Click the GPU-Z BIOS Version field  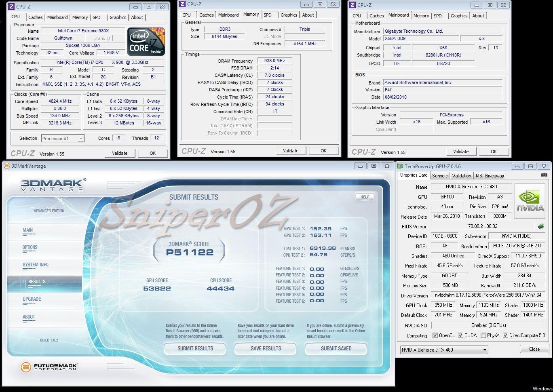[x=483, y=226]
